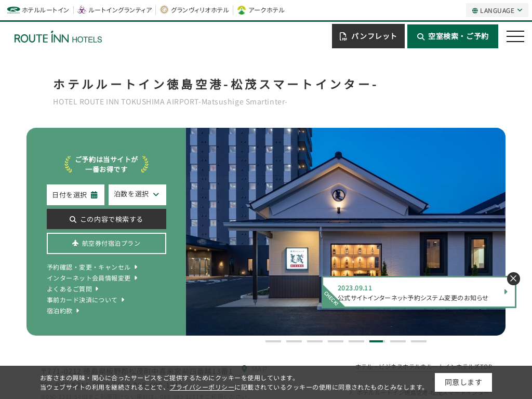
Task: Select the fourth carousel slide indicator
Action: coord(336,341)
